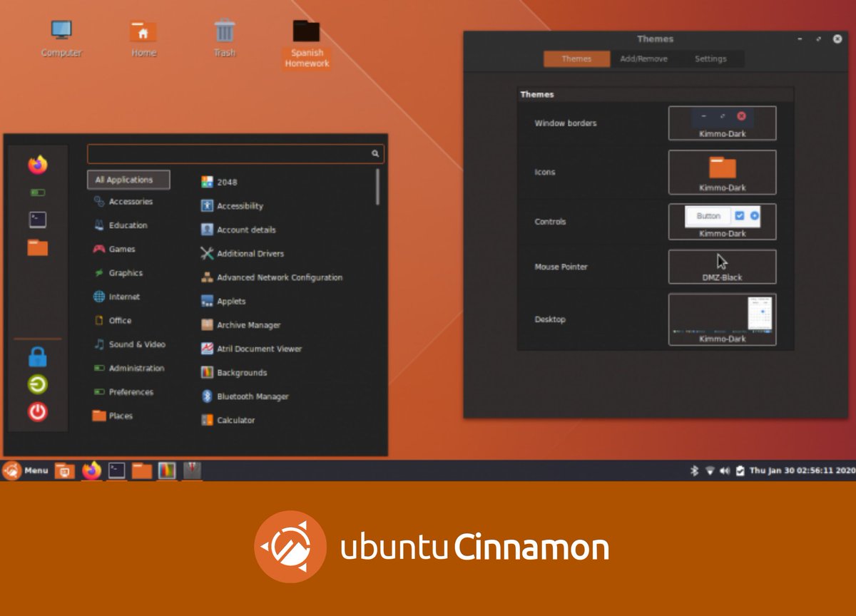Click the Menu button on the panel
Screen dimensions: 856x616
26,471
